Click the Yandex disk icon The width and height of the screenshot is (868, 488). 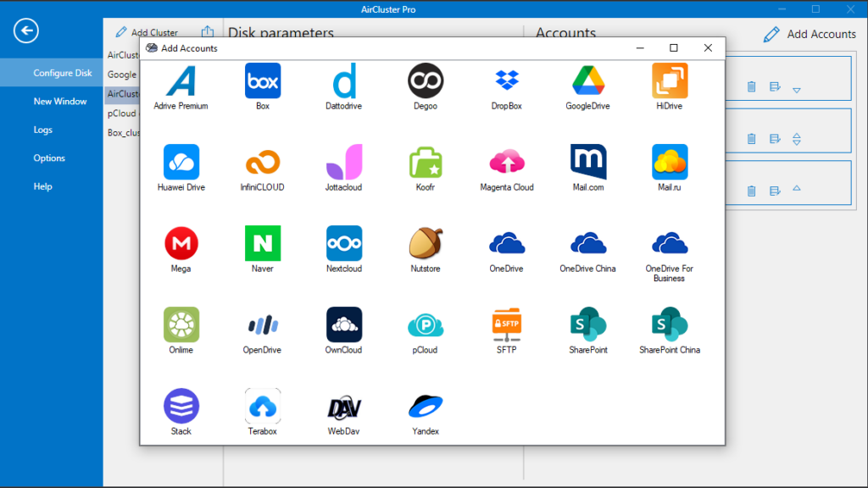pyautogui.click(x=426, y=406)
